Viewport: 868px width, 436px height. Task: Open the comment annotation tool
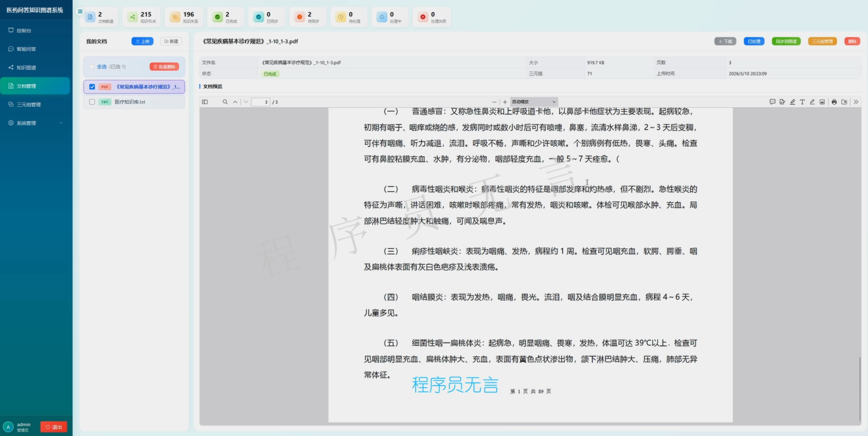(772, 102)
